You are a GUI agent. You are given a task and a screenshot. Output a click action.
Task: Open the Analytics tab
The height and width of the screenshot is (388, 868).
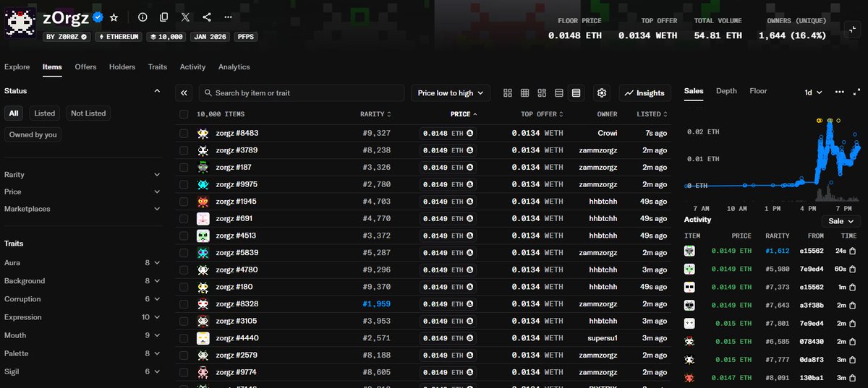click(x=234, y=67)
